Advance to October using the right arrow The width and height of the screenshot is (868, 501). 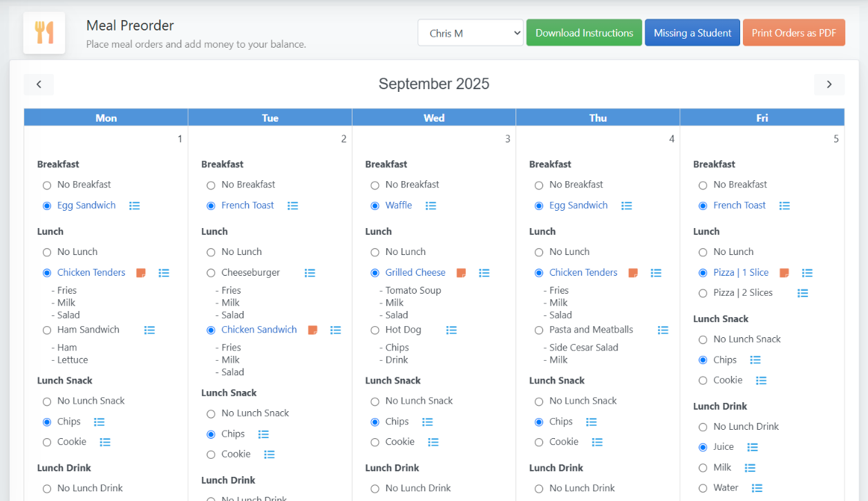(829, 84)
